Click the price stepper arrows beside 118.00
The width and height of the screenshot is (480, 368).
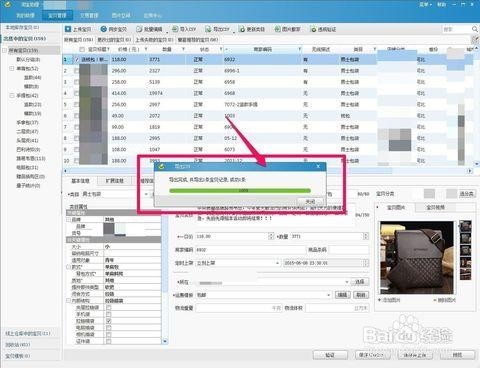click(271, 236)
